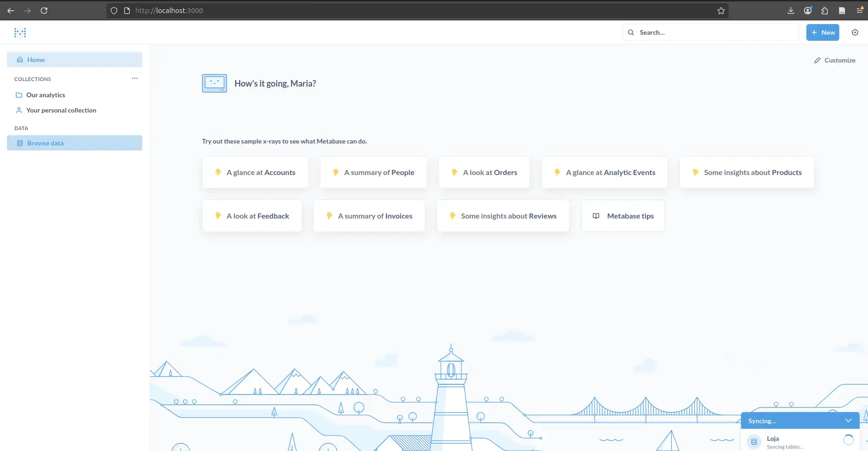The image size is (868, 451).
Task: Open the browser downloads icon
Action: [x=791, y=10]
